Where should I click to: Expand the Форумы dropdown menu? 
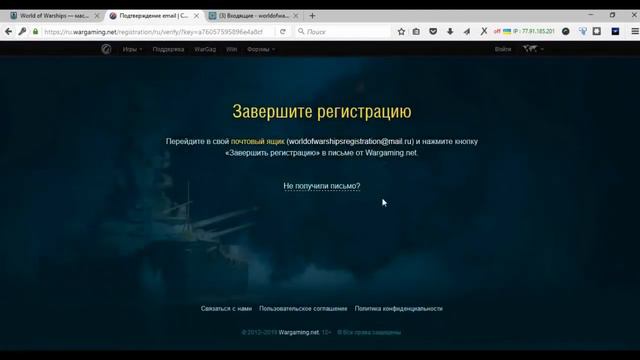pyautogui.click(x=261, y=49)
